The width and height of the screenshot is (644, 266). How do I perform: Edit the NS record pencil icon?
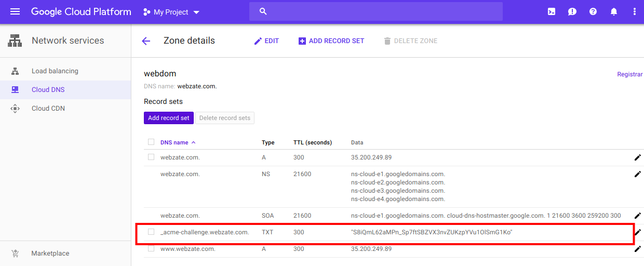[638, 174]
